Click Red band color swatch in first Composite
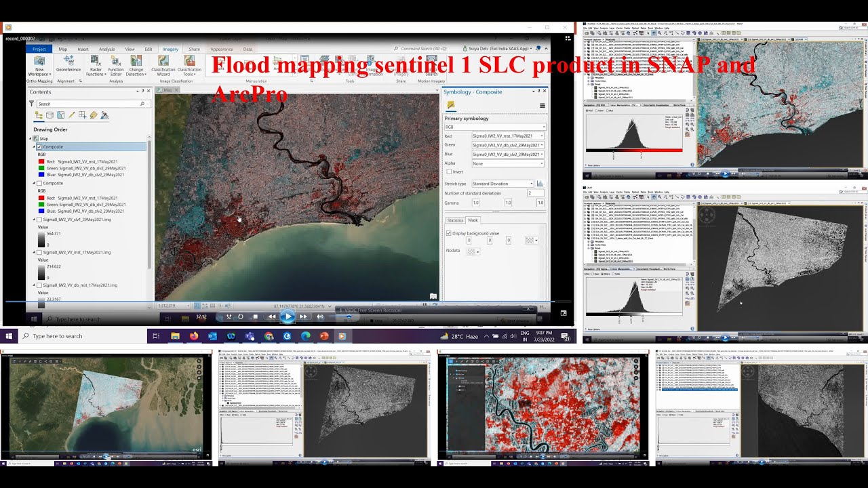 tap(42, 162)
